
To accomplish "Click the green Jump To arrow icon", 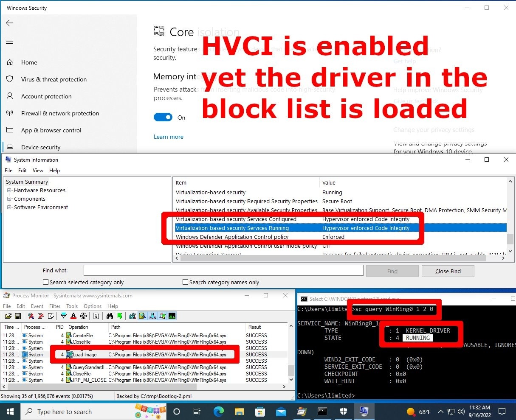I will (x=119, y=316).
